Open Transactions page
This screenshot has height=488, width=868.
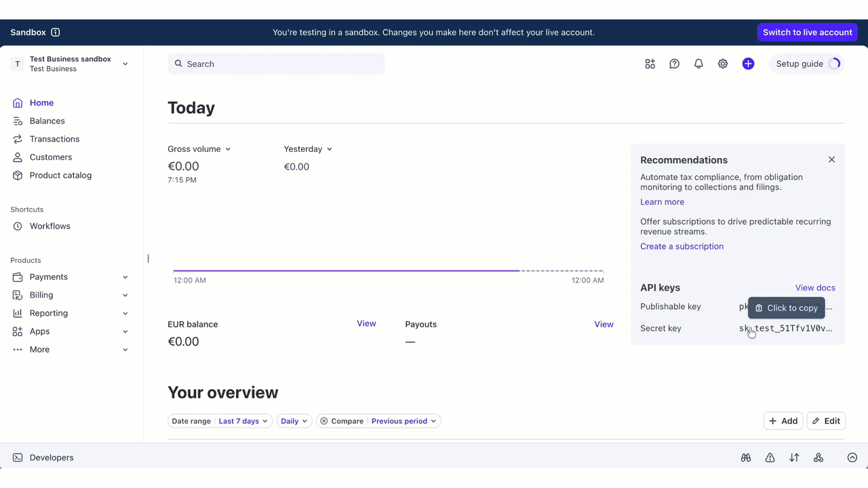click(54, 139)
